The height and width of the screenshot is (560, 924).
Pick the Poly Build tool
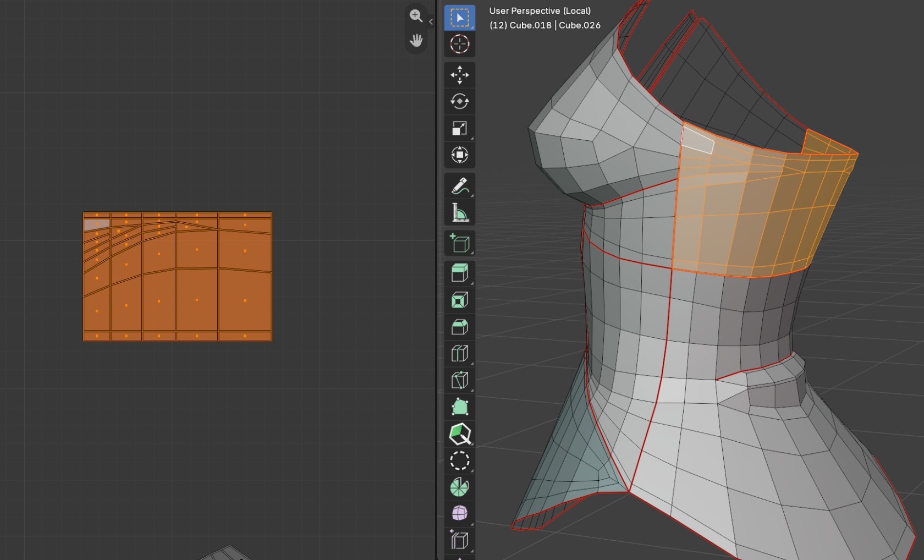point(460,407)
